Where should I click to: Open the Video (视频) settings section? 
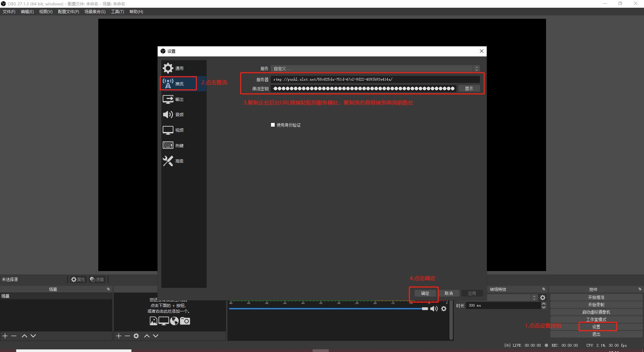(183, 130)
